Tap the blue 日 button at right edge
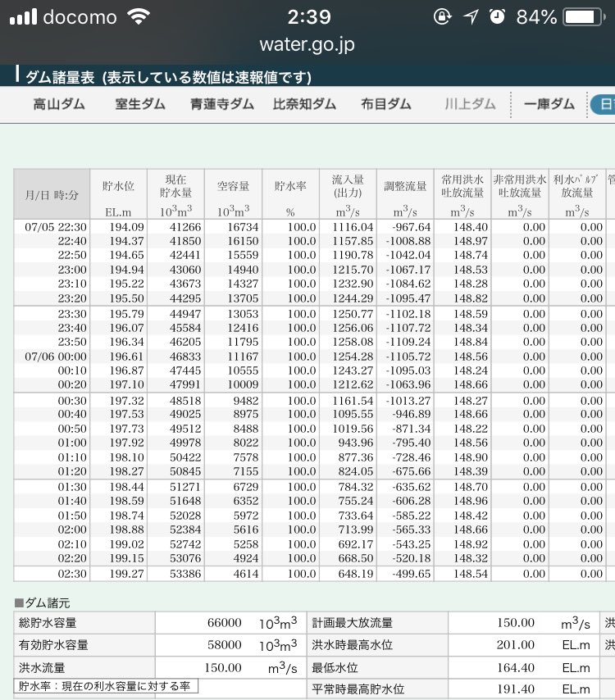The width and height of the screenshot is (615, 700). click(603, 104)
